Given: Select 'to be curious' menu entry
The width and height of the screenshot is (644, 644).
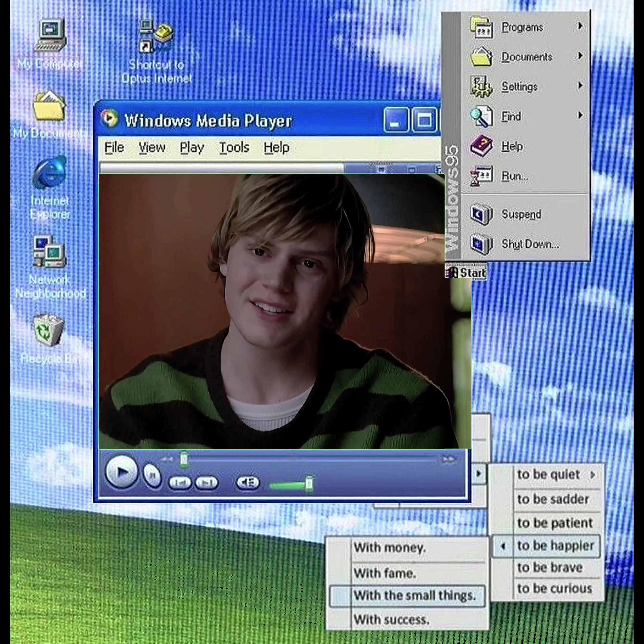Looking at the screenshot, I should tap(554, 588).
